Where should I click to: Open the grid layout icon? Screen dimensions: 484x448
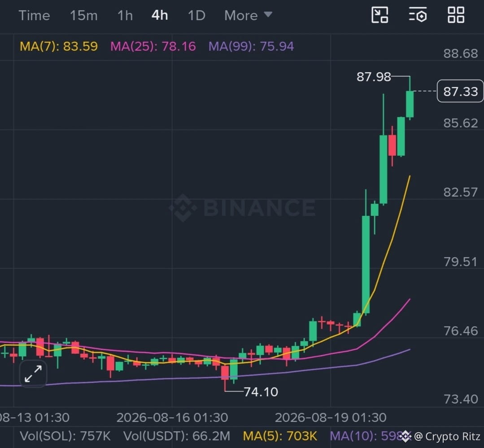pyautogui.click(x=456, y=15)
